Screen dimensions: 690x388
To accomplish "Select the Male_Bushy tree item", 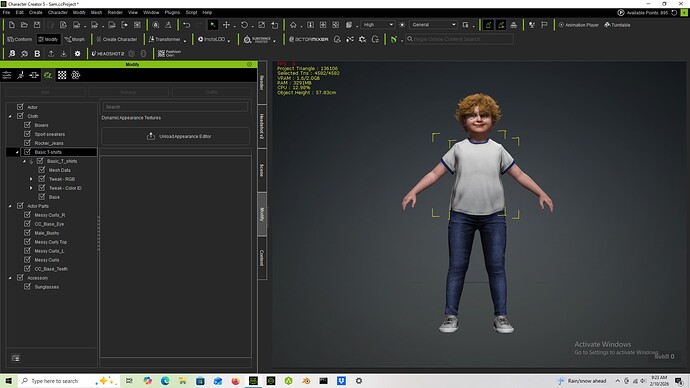I will [x=47, y=233].
